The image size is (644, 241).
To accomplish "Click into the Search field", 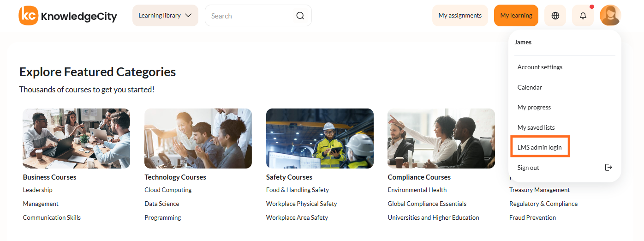I will pos(258,16).
